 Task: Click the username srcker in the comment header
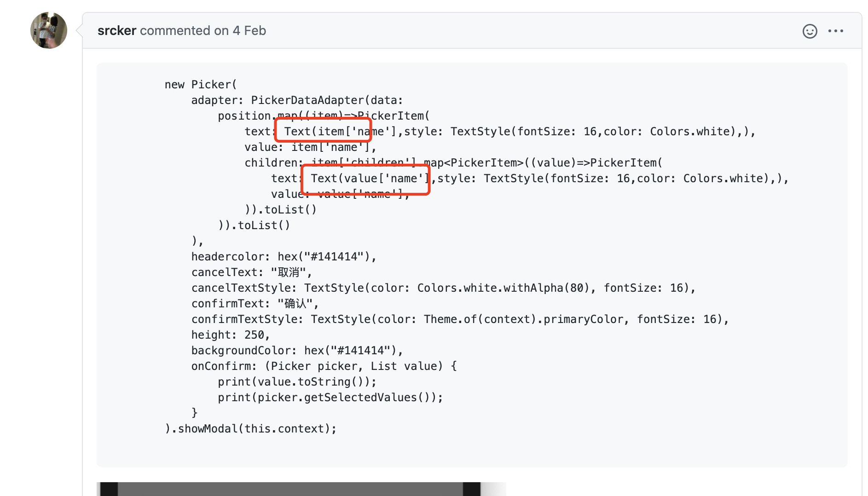[x=116, y=30]
